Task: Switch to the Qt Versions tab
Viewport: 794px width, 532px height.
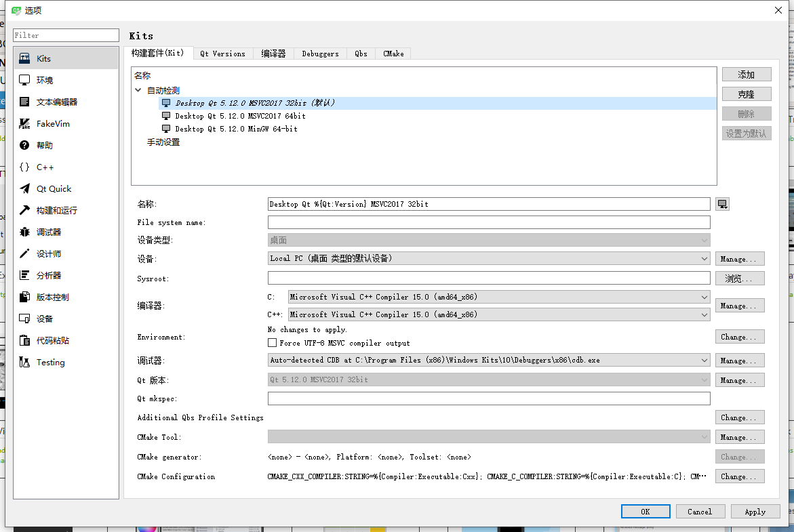Action: click(223, 54)
